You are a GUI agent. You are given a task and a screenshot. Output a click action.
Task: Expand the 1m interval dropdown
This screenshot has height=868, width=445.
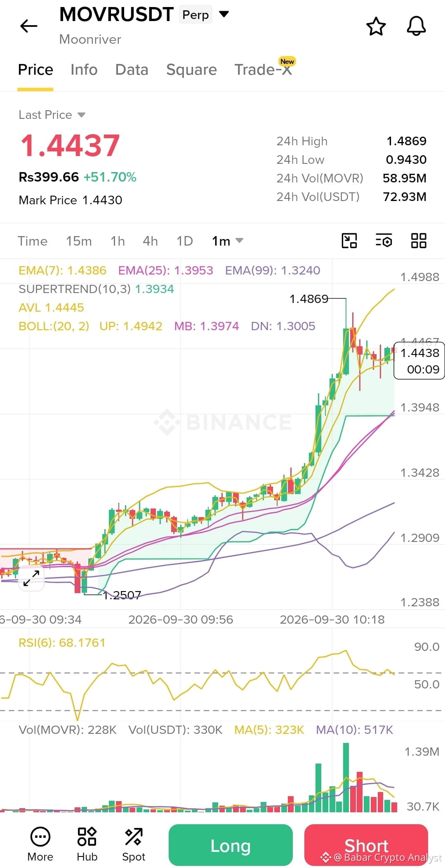[x=228, y=241]
